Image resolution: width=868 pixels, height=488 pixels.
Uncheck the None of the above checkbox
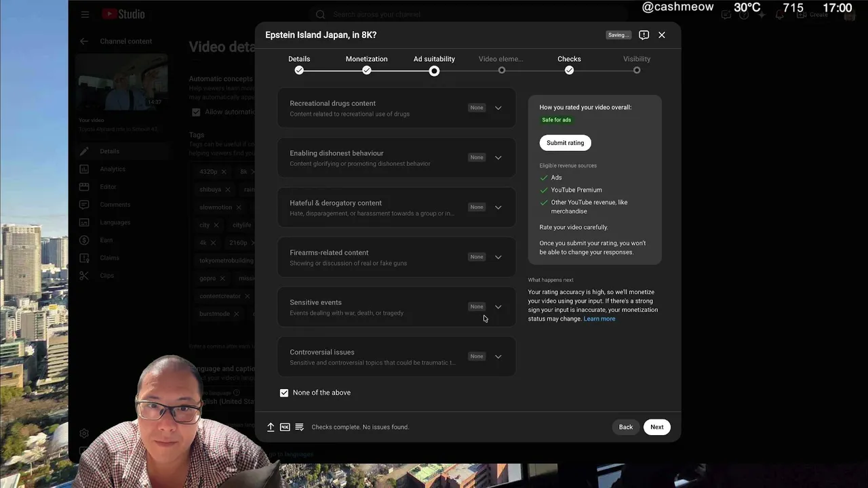(x=284, y=393)
